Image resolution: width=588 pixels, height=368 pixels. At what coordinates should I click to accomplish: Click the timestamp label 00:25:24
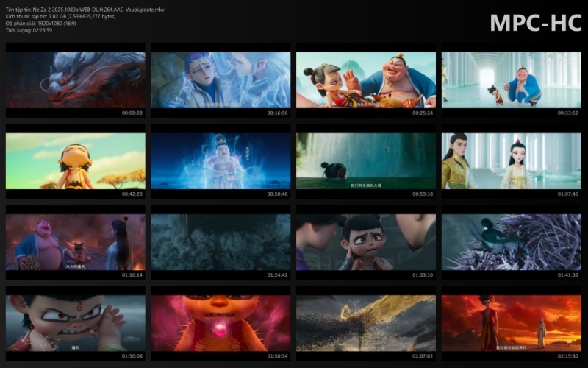pyautogui.click(x=423, y=113)
